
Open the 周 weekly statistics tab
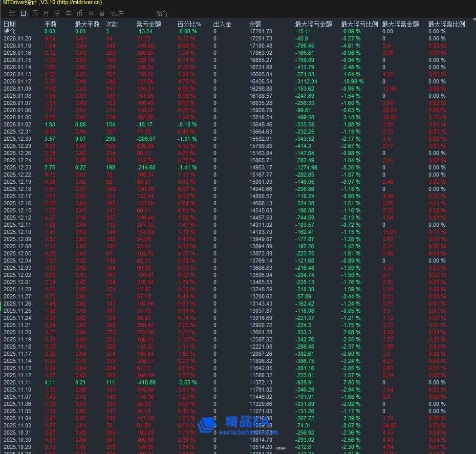tap(34, 13)
